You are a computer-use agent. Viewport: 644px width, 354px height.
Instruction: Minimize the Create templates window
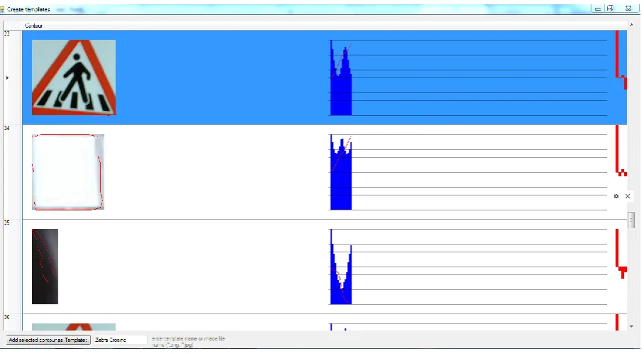598,9
